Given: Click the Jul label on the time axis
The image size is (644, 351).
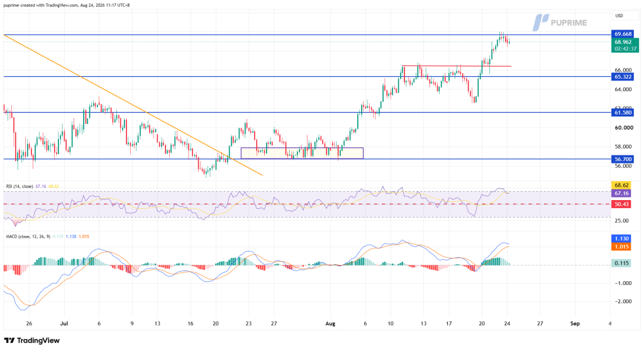Looking at the screenshot, I should pyautogui.click(x=64, y=323).
